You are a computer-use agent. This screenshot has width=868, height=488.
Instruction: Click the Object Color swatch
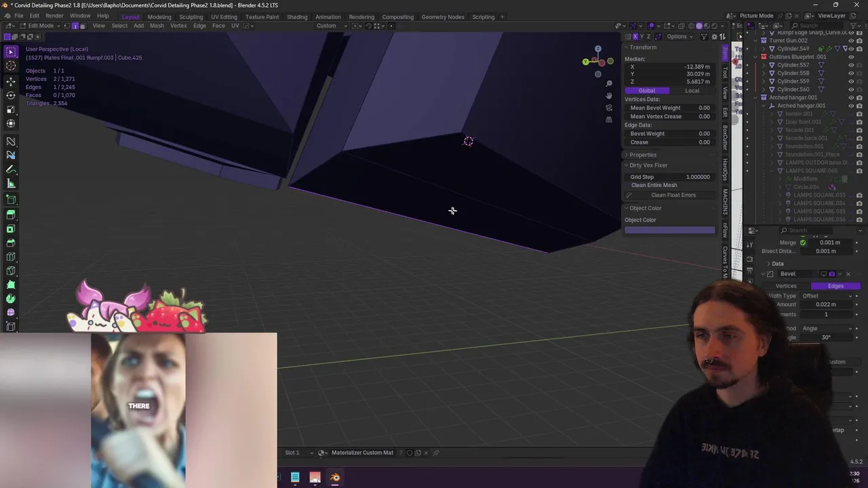point(669,230)
